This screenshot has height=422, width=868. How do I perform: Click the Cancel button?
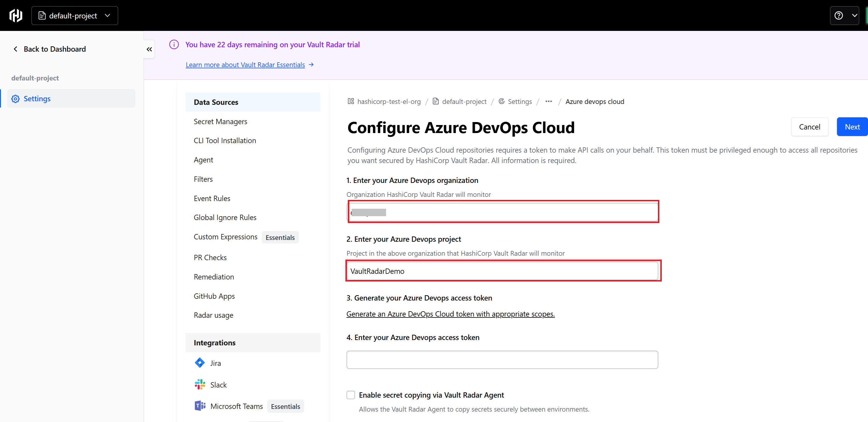coord(809,127)
